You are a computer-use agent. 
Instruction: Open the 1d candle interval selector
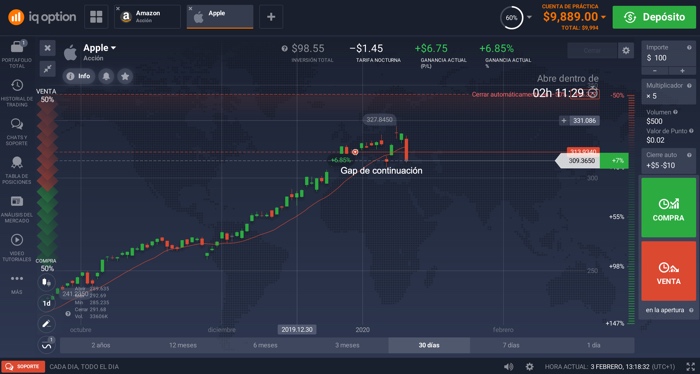(x=46, y=303)
